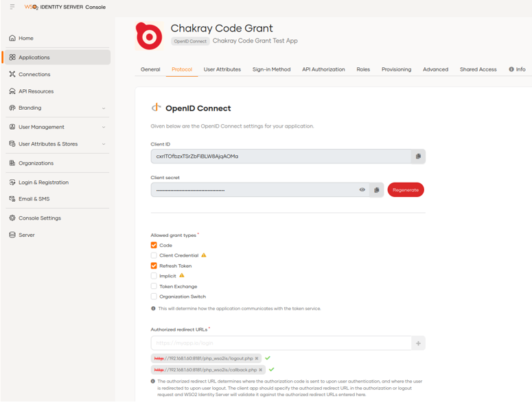The height and width of the screenshot is (405, 532).
Task: Remove the callback.php redirect URL
Action: (261, 370)
